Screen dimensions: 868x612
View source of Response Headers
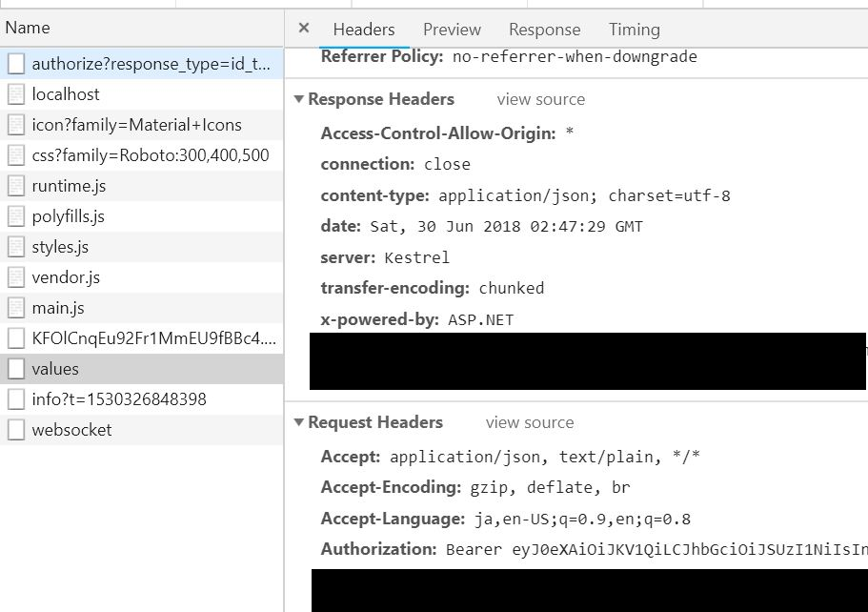click(541, 99)
